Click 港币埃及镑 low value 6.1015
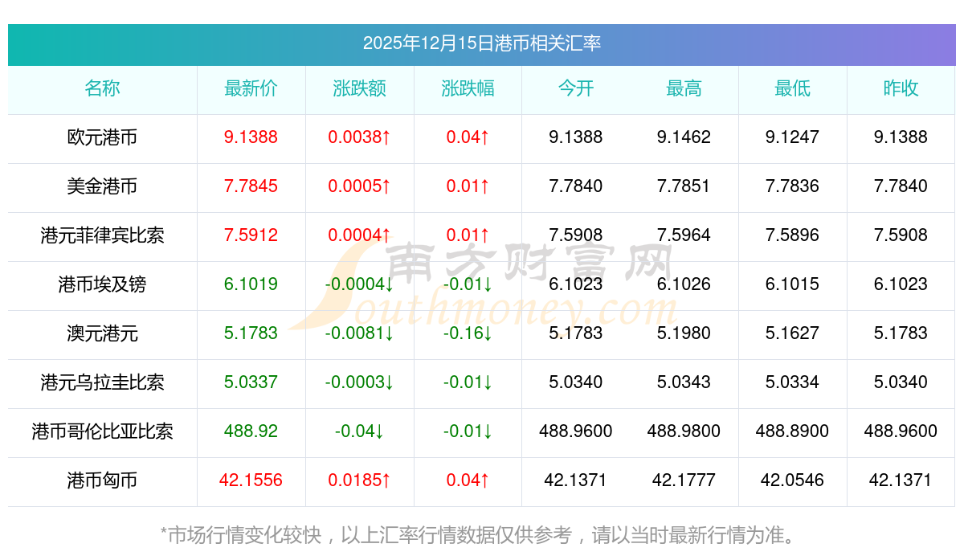 pyautogui.click(x=792, y=284)
